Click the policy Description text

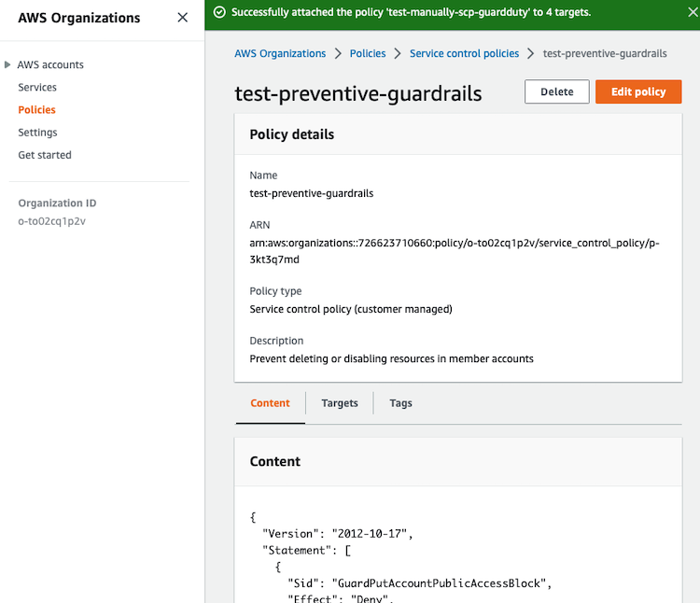391,358
